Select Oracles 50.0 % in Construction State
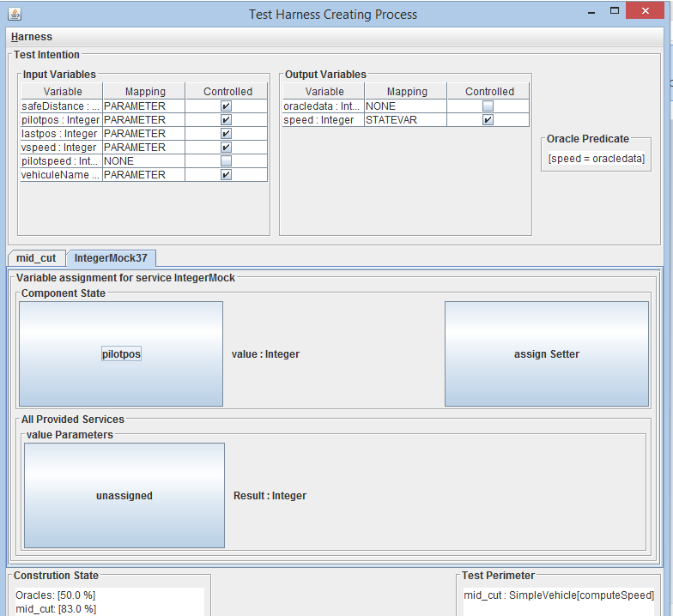Viewport: 673px width, 616px height. click(x=55, y=595)
